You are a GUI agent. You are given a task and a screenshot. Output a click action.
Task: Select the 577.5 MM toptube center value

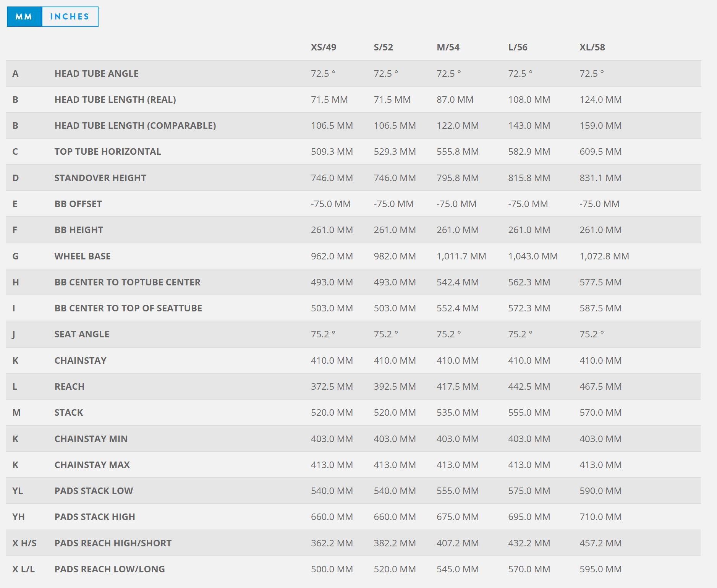coord(600,282)
